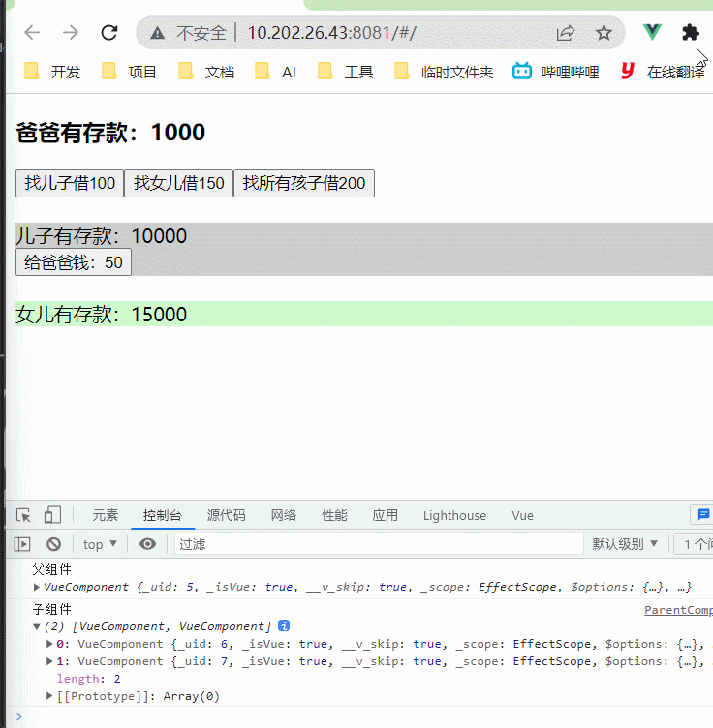Click the 找儿子借100 button
Image resolution: width=713 pixels, height=728 pixels.
[70, 183]
